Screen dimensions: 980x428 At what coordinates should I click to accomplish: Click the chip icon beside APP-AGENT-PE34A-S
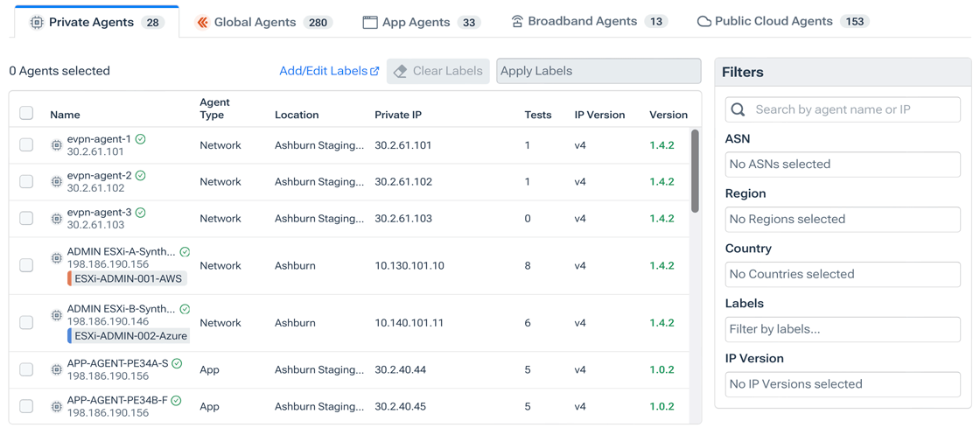coord(56,370)
